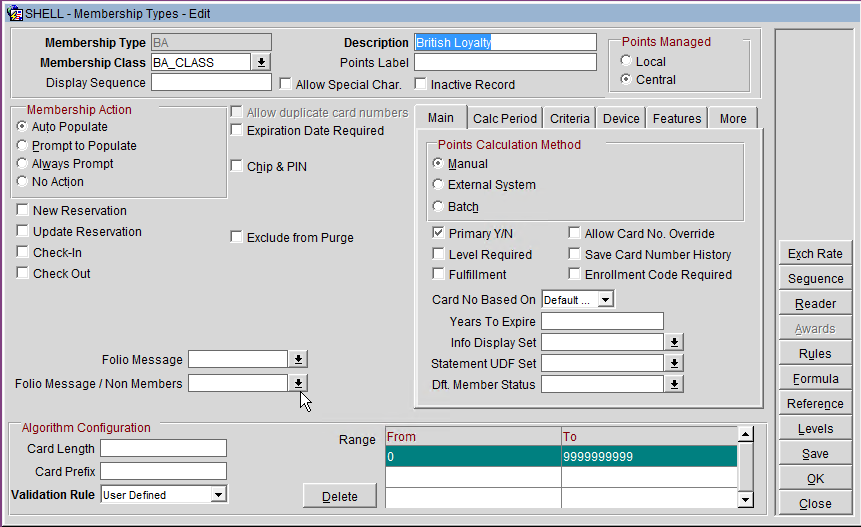Viewport: 861px width, 527px height.
Task: Expand the Validation Rule dropdown
Action: [218, 494]
